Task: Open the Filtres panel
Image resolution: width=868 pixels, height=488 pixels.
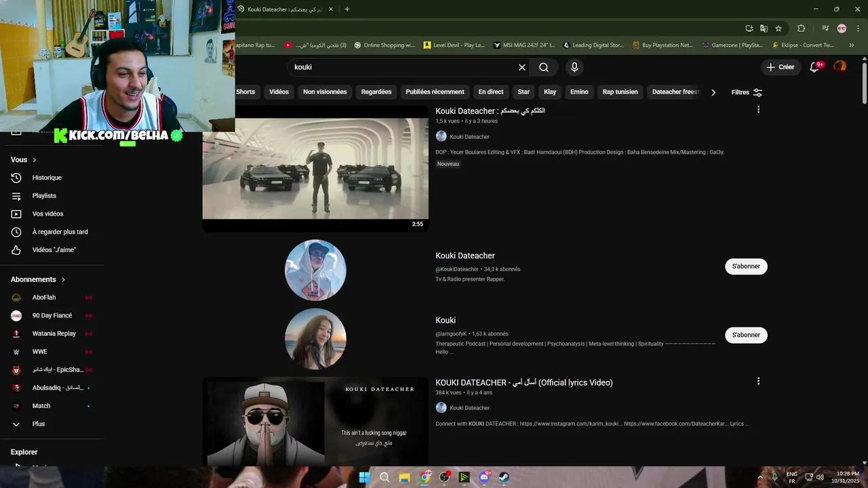Action: [747, 92]
